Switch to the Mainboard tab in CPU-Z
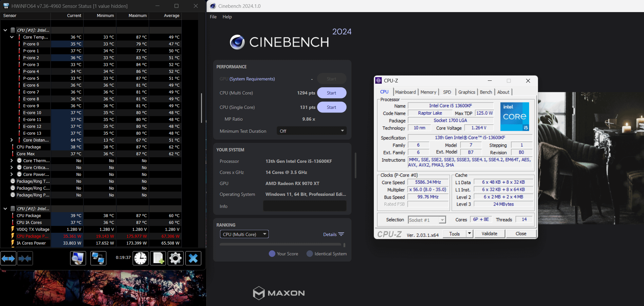Image resolution: width=644 pixels, height=306 pixels. [405, 92]
